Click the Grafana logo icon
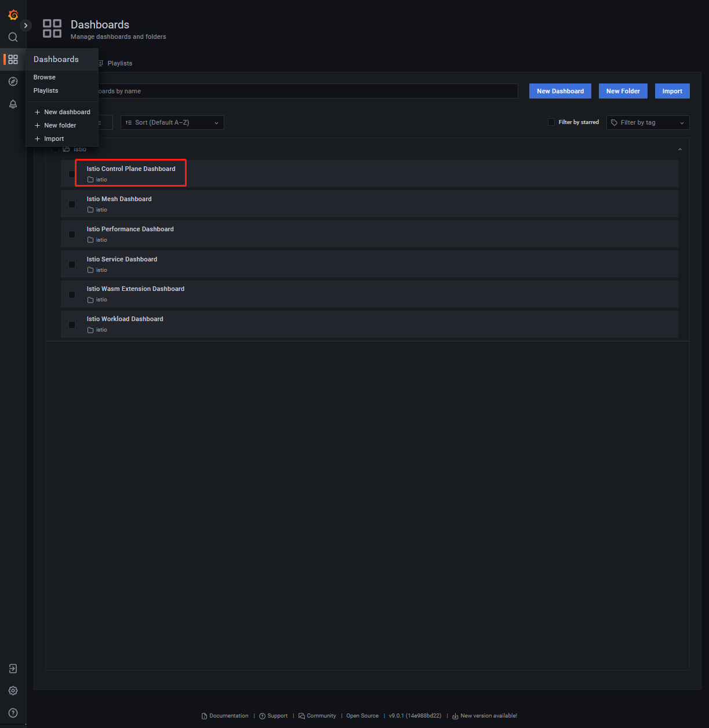 pos(13,15)
